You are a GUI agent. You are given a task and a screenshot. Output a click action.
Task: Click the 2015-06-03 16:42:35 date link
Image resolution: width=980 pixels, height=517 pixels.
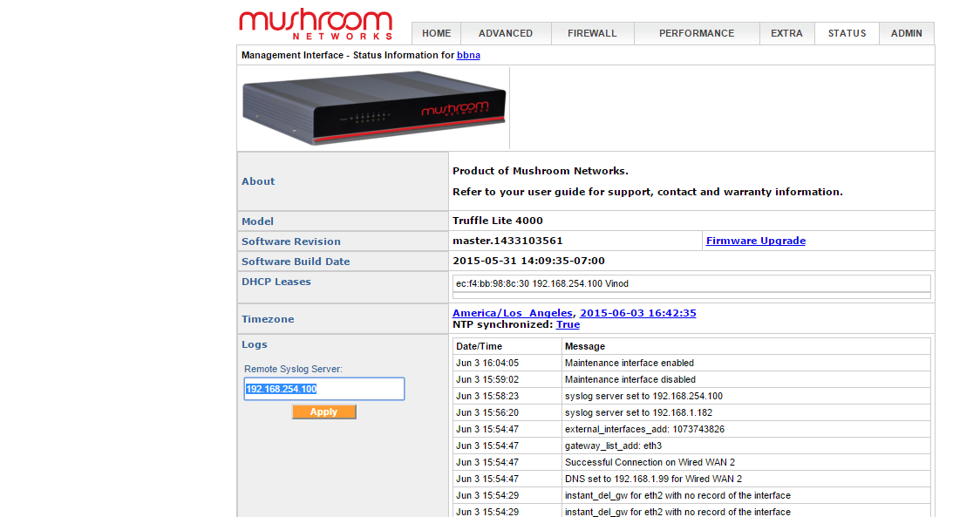tap(638, 313)
